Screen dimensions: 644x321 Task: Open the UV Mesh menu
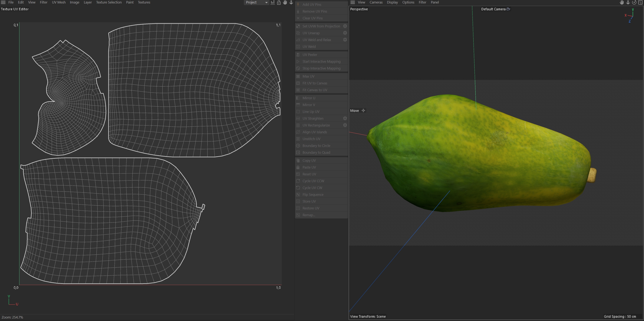(59, 2)
